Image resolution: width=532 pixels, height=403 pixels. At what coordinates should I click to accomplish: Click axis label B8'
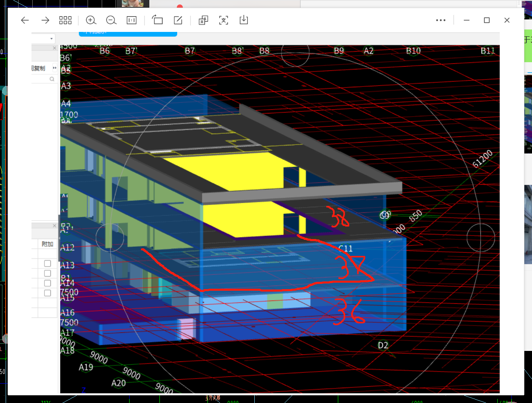tap(238, 51)
